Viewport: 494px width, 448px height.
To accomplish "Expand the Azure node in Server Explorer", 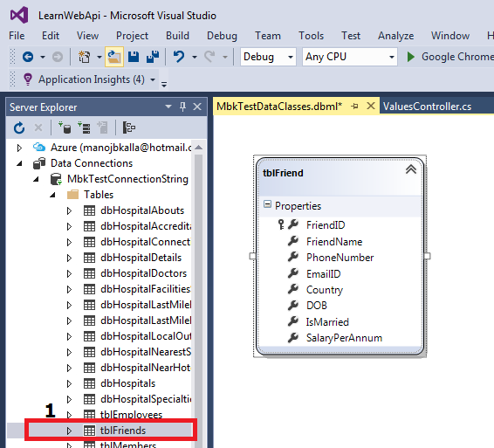I will click(x=19, y=148).
